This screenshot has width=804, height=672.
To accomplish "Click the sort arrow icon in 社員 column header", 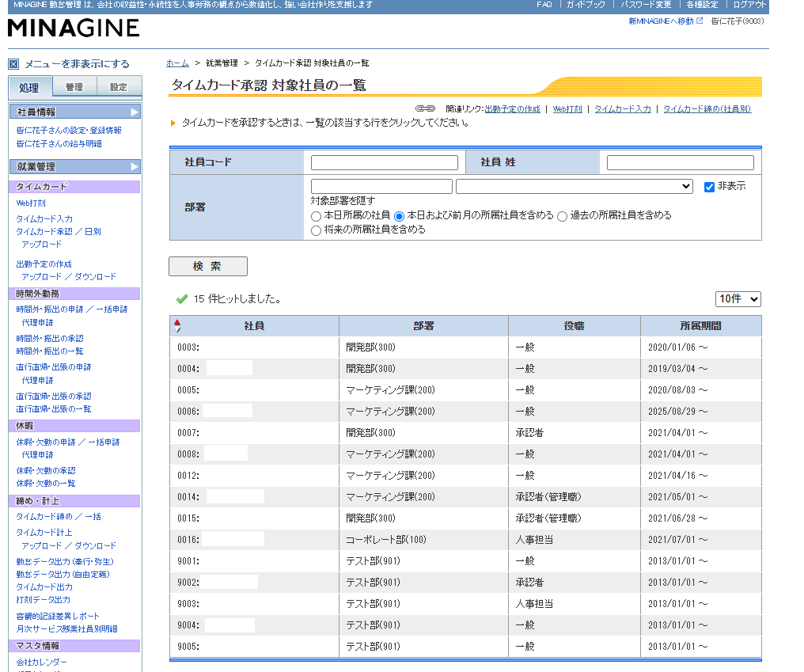I will pyautogui.click(x=177, y=326).
